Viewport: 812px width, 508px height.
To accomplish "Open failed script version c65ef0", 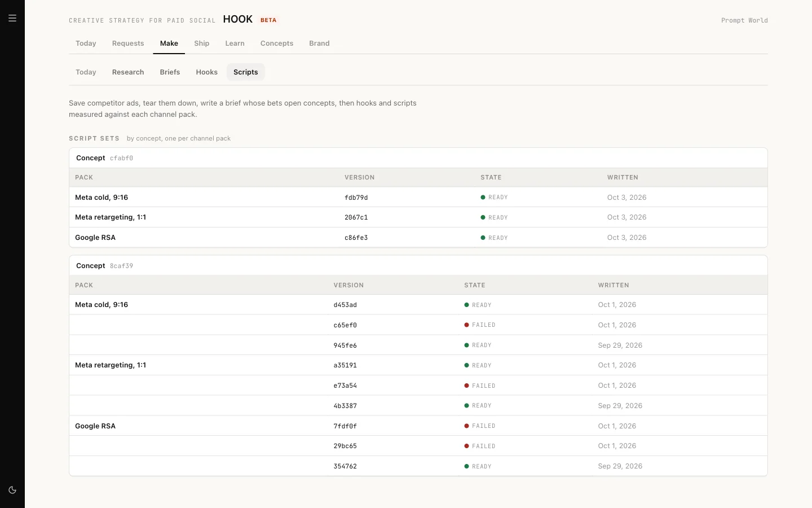I will (x=345, y=325).
